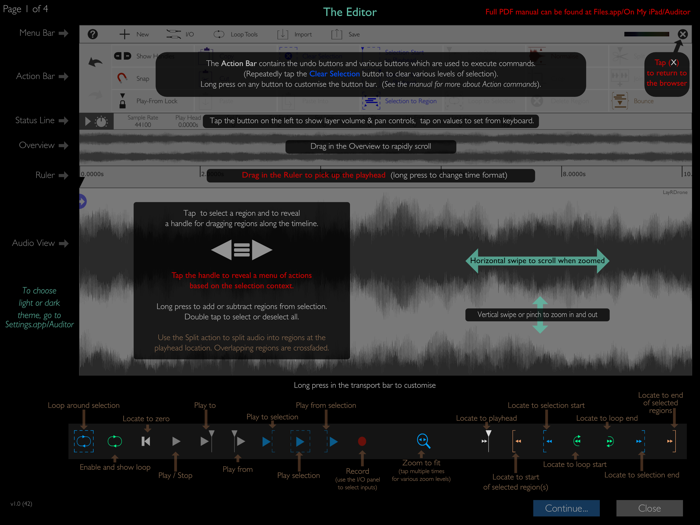Click the Play from selection button

point(332,442)
